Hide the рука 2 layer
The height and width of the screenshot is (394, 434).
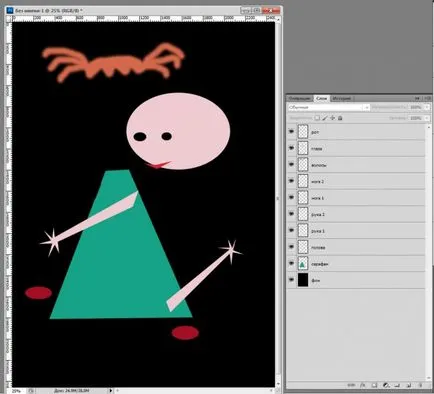click(x=292, y=214)
